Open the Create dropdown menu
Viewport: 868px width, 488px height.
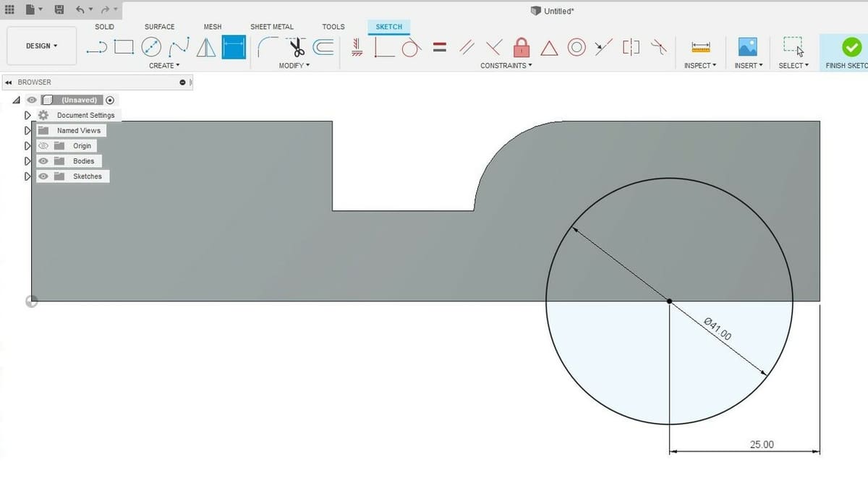click(x=164, y=66)
